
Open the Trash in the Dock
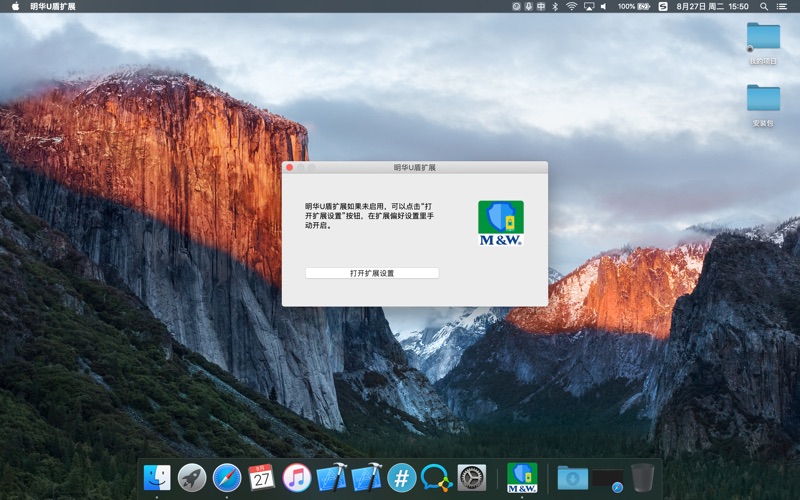[643, 477]
